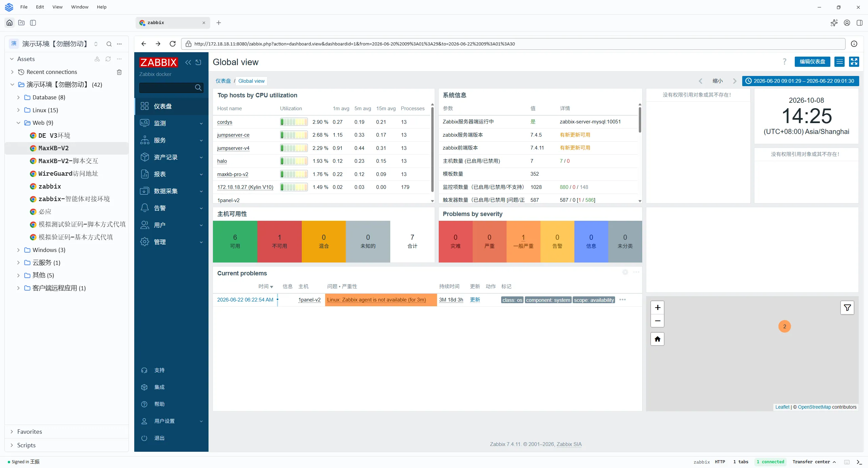This screenshot has height=468, width=868.
Task: Click the Zabbix sidebar search magnifier icon
Action: [x=198, y=88]
